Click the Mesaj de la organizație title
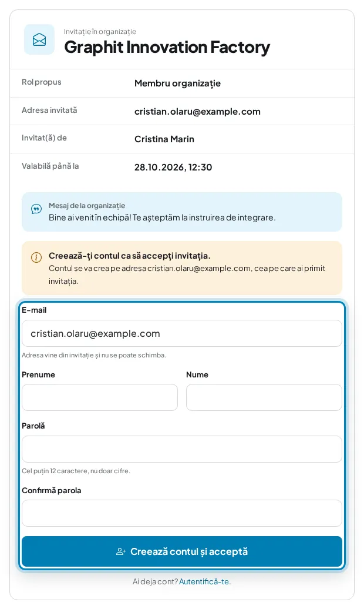Image resolution: width=364 pixels, height=609 pixels. (x=87, y=206)
